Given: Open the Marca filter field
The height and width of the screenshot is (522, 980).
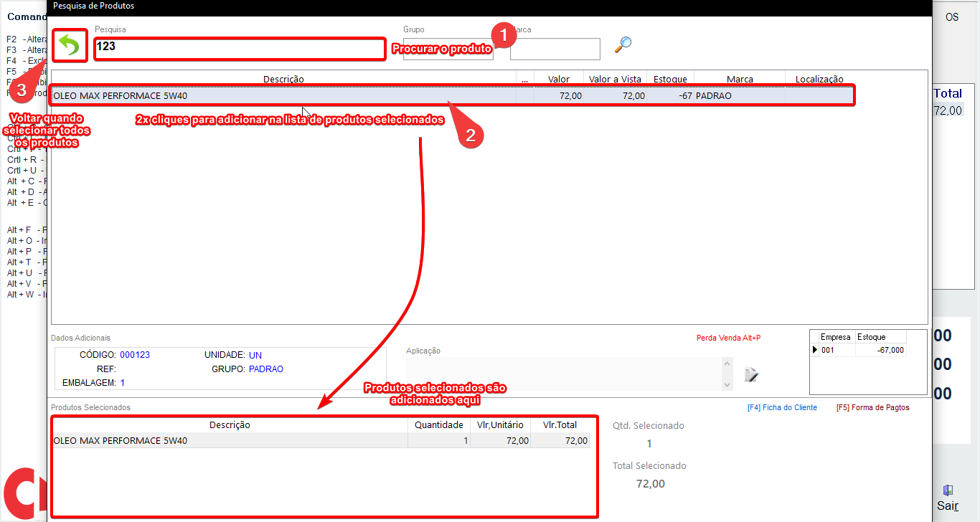Looking at the screenshot, I should (x=555, y=49).
